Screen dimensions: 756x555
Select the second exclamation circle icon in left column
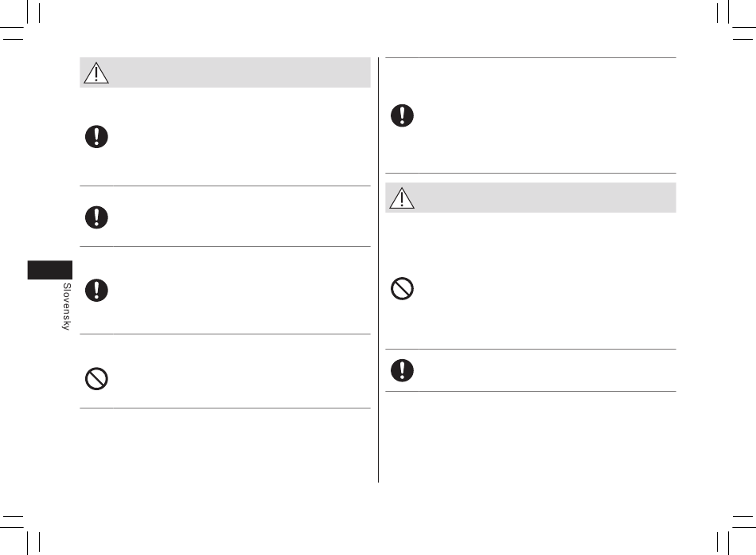pos(96,217)
